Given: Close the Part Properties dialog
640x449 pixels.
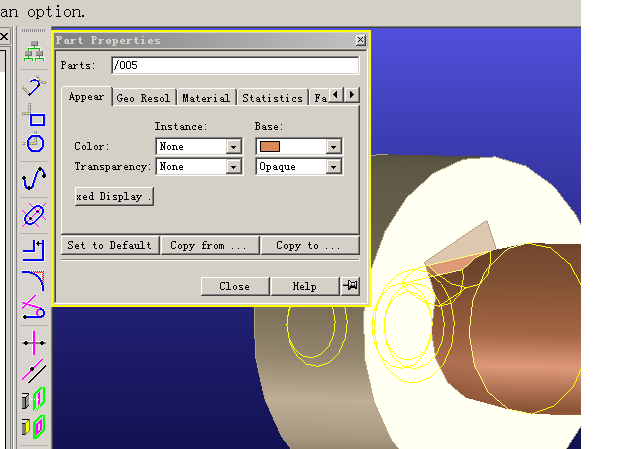Looking at the screenshot, I should point(360,40).
